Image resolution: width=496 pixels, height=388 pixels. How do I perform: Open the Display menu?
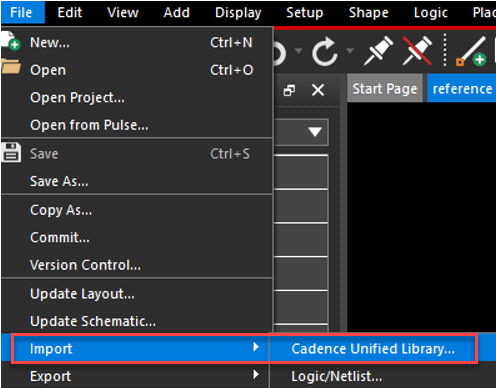pos(238,12)
